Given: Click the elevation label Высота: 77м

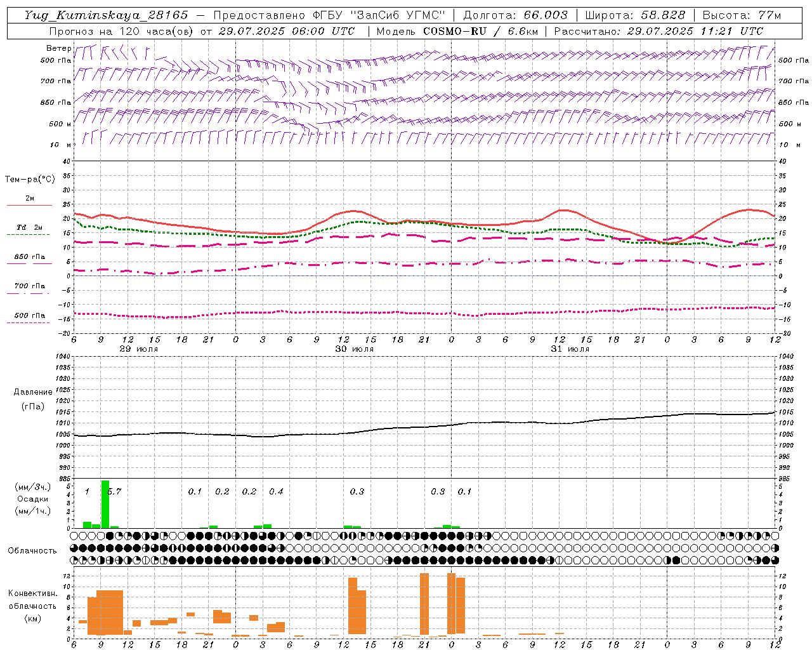Looking at the screenshot, I should click(x=742, y=15).
